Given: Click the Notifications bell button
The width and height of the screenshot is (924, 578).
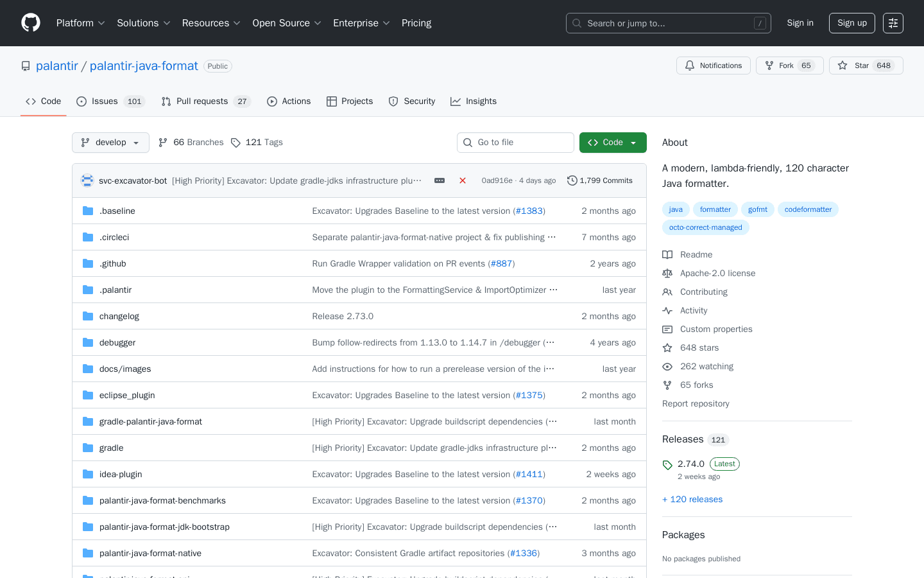Looking at the screenshot, I should click(714, 66).
